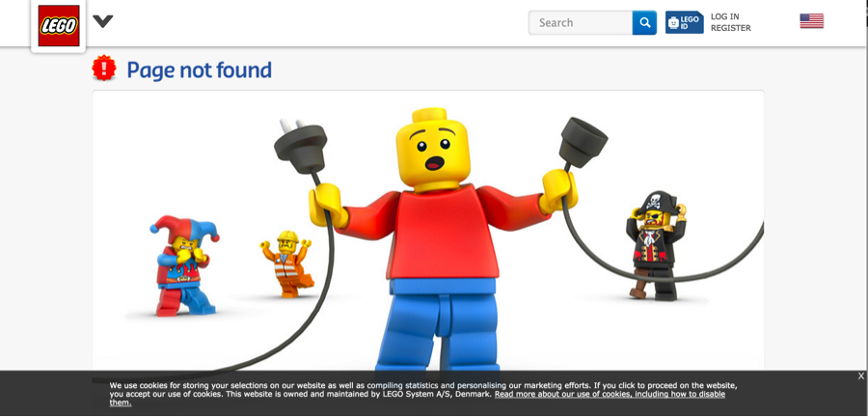This screenshot has width=868, height=417.
Task: Expand the navigation menu chevron beside LEGO logo
Action: (103, 21)
